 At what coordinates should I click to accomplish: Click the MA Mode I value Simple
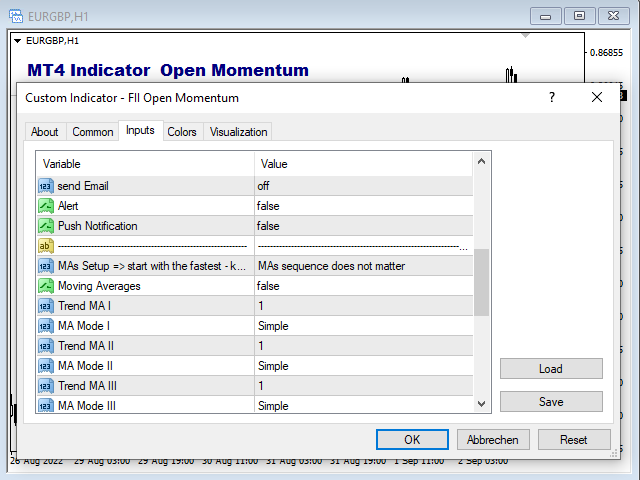pyautogui.click(x=273, y=326)
